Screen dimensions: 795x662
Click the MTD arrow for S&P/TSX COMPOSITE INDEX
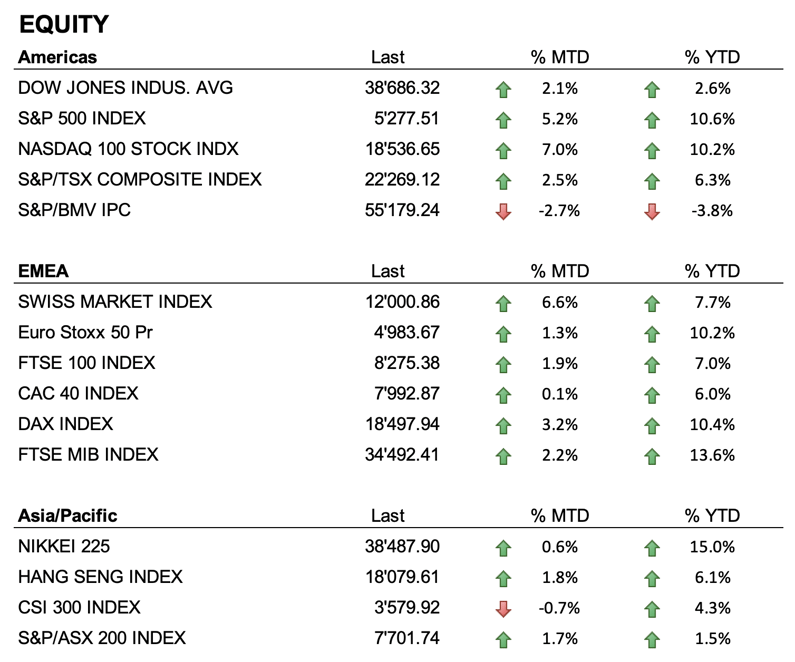point(503,181)
